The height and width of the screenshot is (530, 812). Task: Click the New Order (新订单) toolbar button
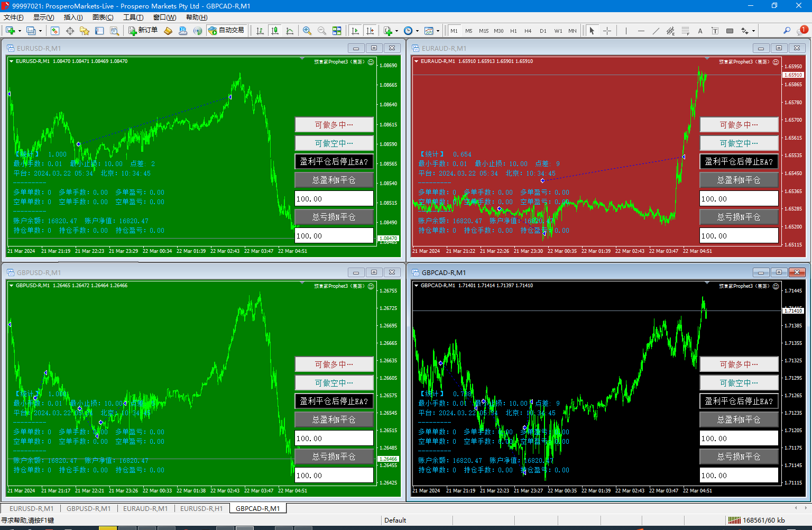coord(143,31)
